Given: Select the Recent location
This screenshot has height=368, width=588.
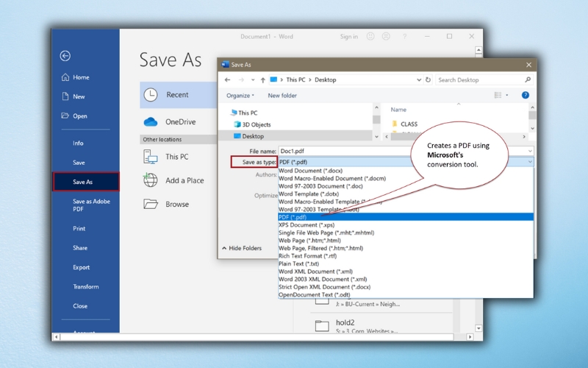Looking at the screenshot, I should click(179, 95).
